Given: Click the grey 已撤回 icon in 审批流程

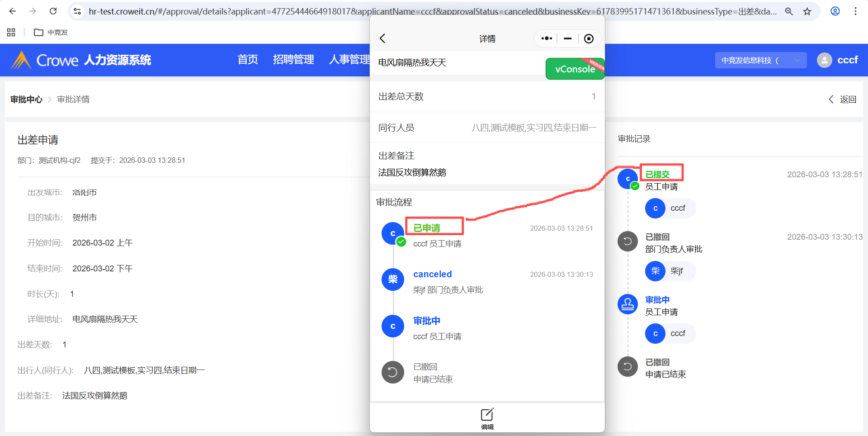Looking at the screenshot, I should (x=393, y=372).
